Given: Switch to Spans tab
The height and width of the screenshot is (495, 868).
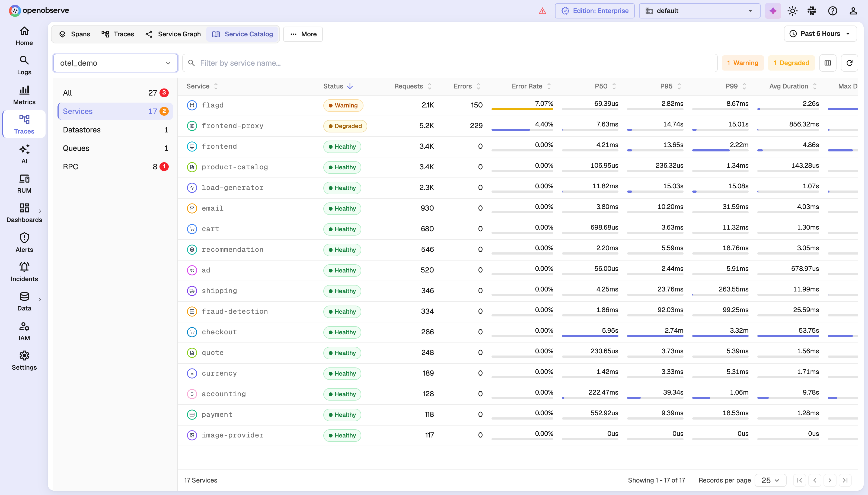Looking at the screenshot, I should click(x=74, y=34).
